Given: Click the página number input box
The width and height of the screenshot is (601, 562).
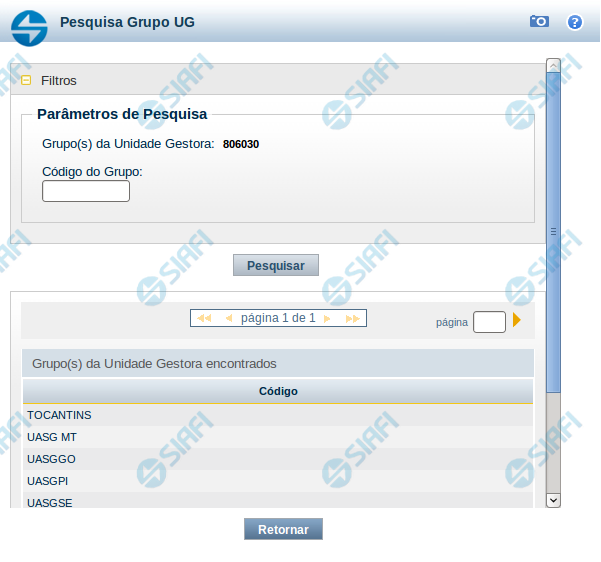Looking at the screenshot, I should tap(489, 322).
